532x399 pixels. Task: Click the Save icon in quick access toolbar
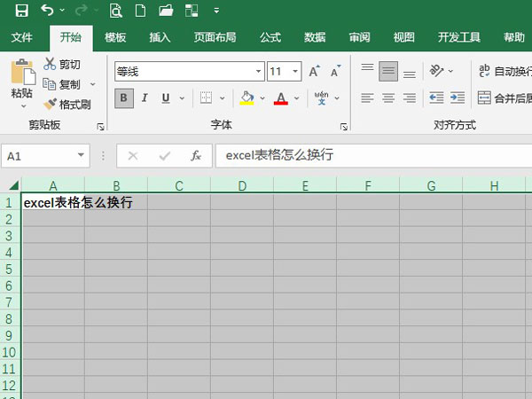coord(21,11)
